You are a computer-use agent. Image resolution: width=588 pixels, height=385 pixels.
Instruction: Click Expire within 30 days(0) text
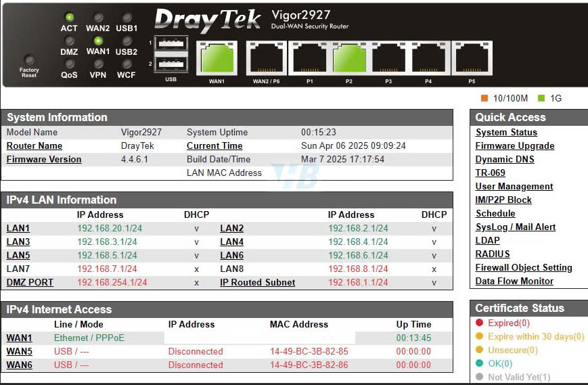pyautogui.click(x=537, y=336)
